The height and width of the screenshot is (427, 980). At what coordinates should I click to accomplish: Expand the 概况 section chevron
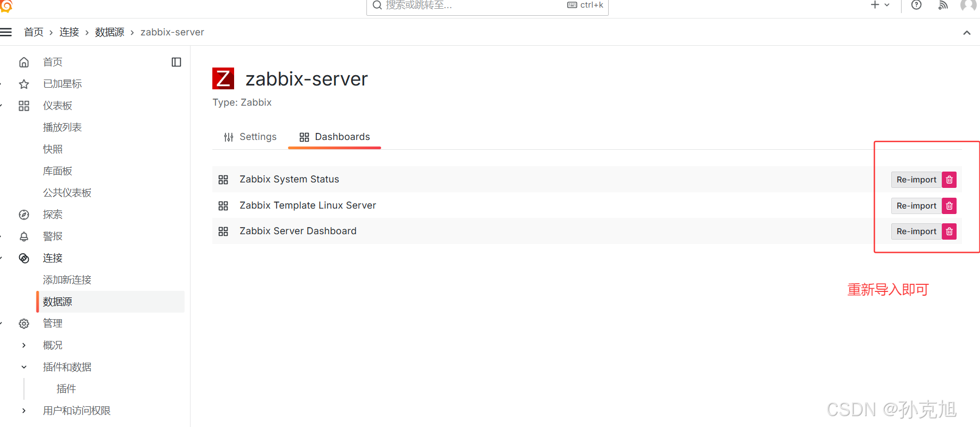click(24, 345)
